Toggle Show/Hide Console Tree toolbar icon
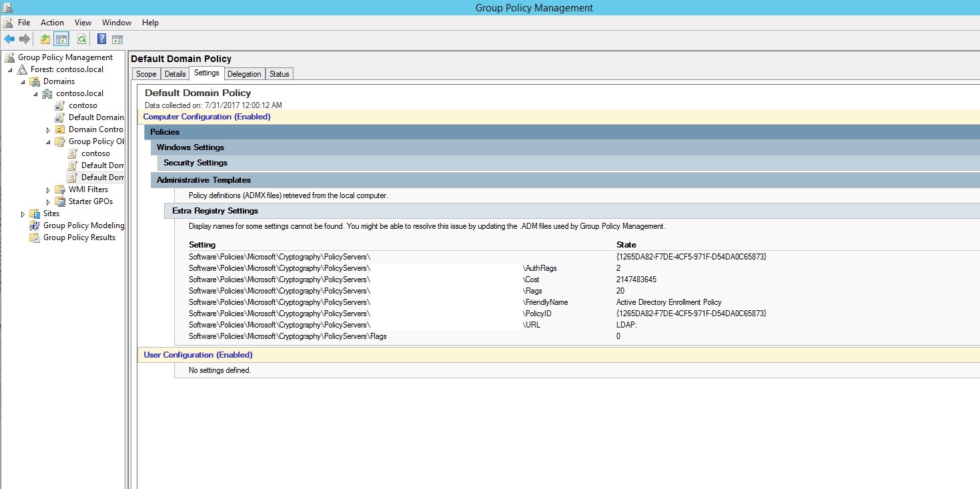This screenshot has height=489, width=980. [61, 39]
